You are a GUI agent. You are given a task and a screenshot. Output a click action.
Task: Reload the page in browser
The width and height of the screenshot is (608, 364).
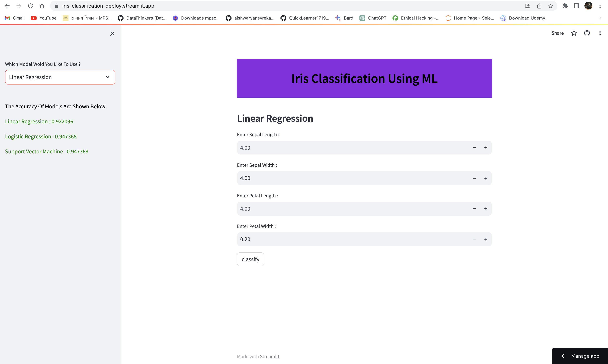tap(30, 6)
